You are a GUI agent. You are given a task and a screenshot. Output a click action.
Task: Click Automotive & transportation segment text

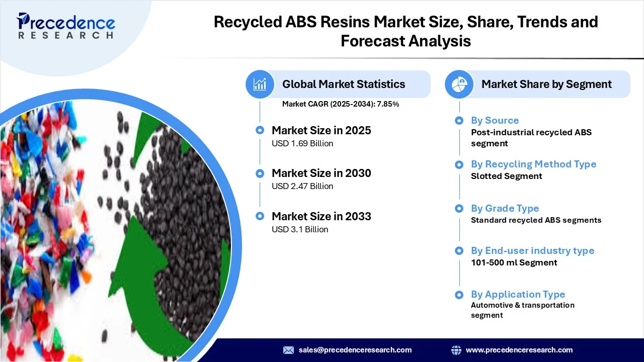click(x=523, y=310)
